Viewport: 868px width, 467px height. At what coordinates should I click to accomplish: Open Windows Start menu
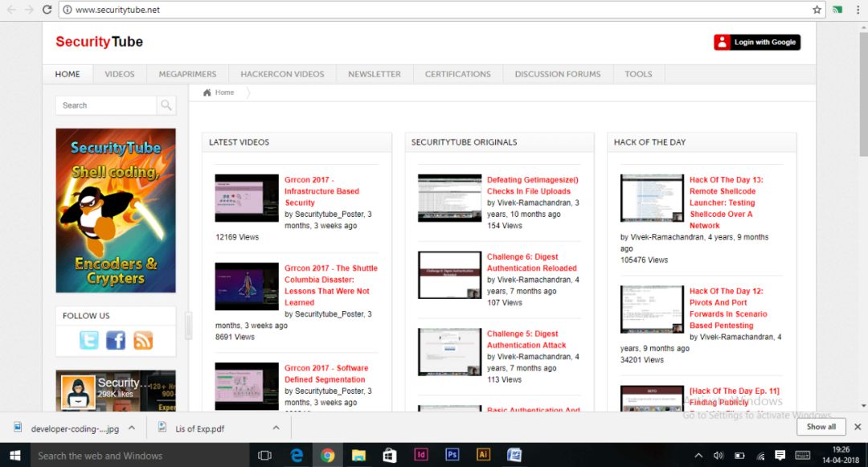coord(14,455)
